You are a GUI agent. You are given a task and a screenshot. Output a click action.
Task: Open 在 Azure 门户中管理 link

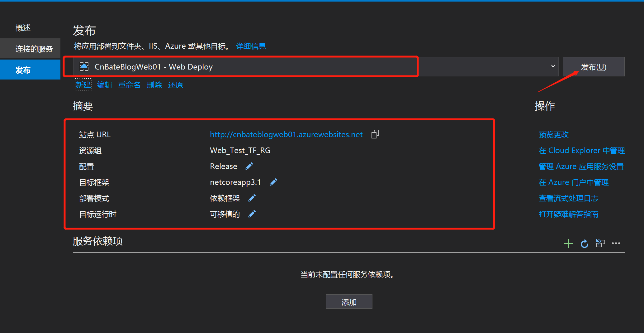(573, 182)
